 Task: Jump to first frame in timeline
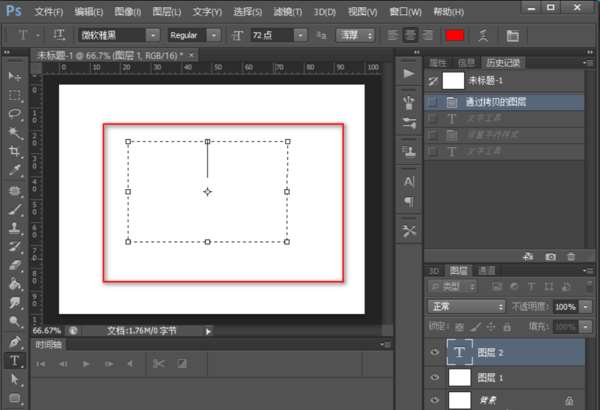click(x=41, y=364)
